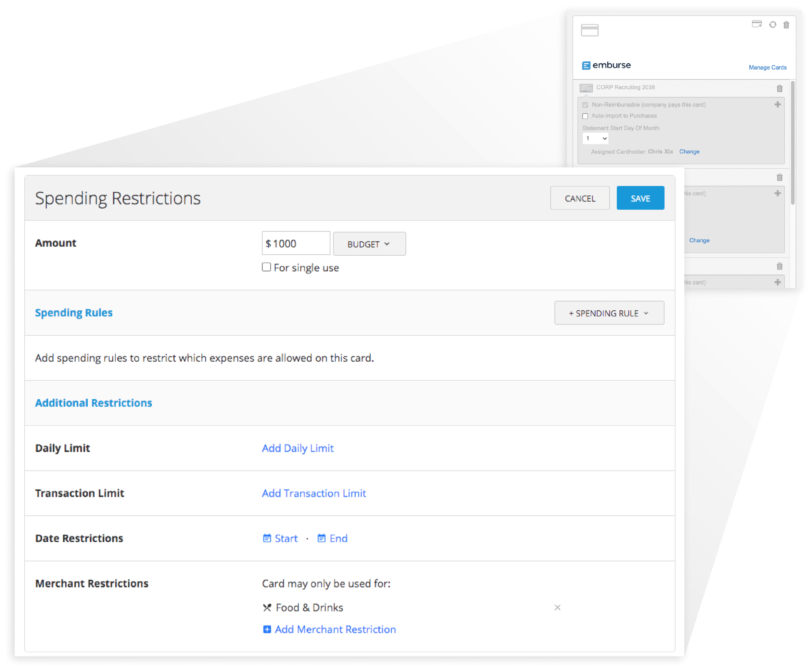
Task: Expand the + SPENDING RULE dropdown
Action: [609, 313]
